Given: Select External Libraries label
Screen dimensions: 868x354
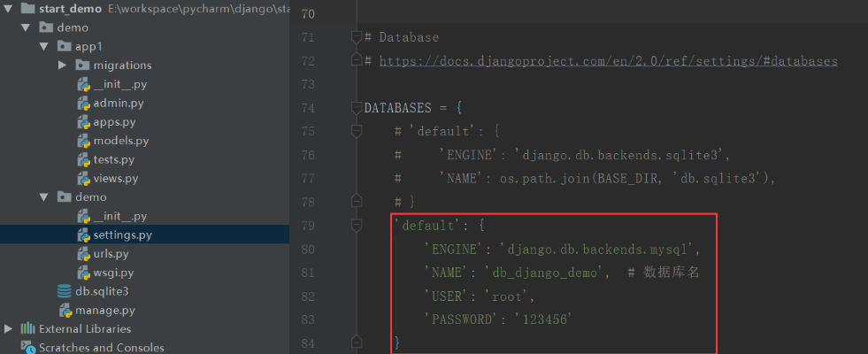Looking at the screenshot, I should [x=85, y=329].
